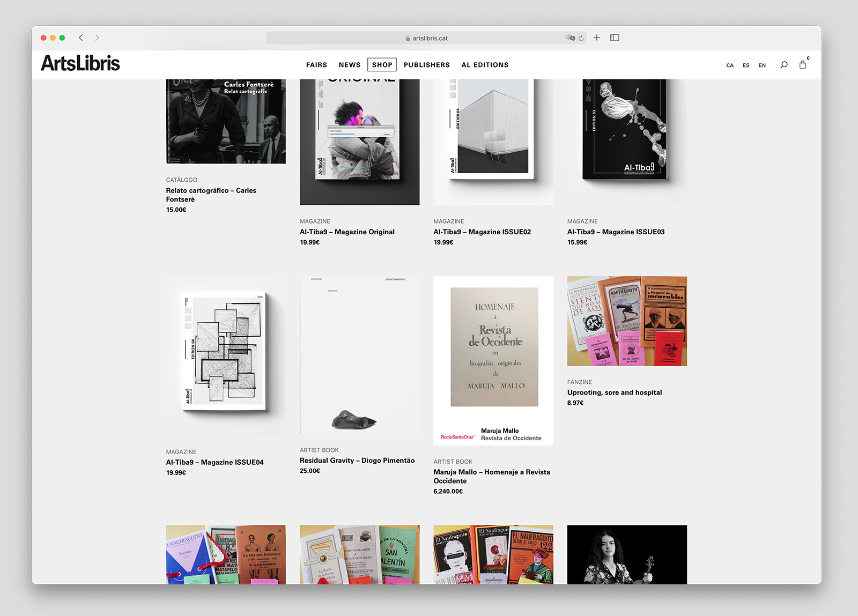Image resolution: width=858 pixels, height=616 pixels.
Task: Select the SHOP menu item
Action: tap(382, 65)
